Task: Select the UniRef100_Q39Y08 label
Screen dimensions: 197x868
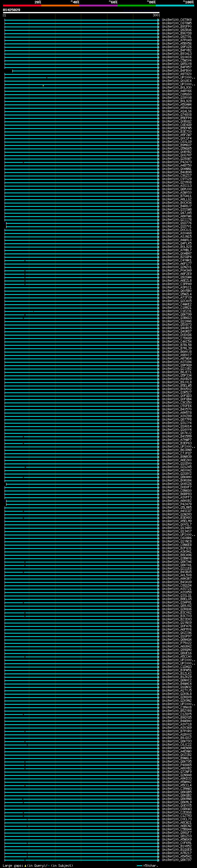Action: [177, 98]
